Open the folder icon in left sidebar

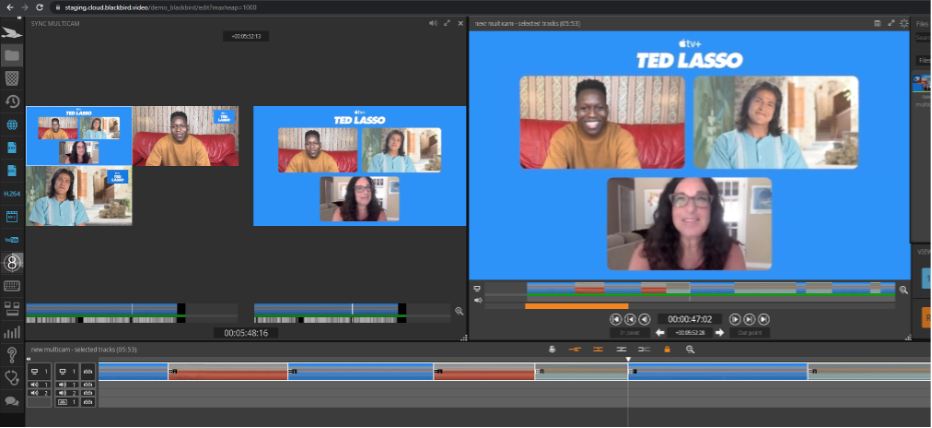point(12,56)
